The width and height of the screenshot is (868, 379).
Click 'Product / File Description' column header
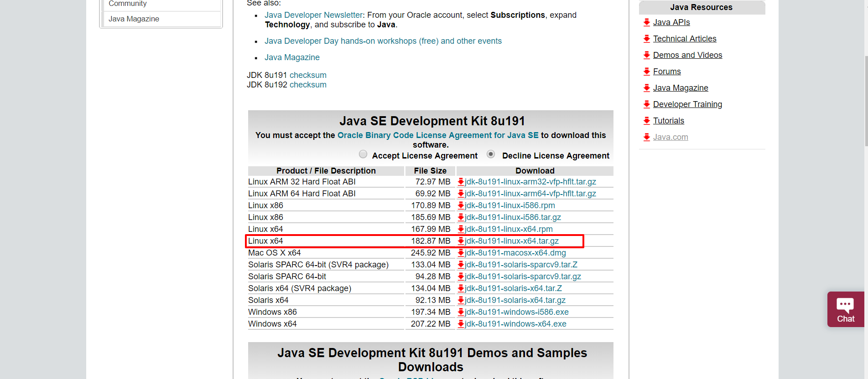tap(326, 171)
